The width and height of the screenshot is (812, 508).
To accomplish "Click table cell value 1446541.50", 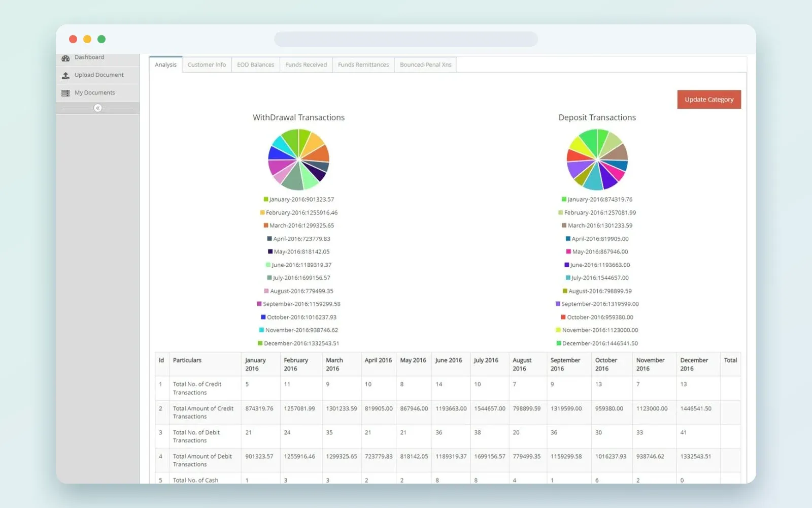I will point(696,408).
